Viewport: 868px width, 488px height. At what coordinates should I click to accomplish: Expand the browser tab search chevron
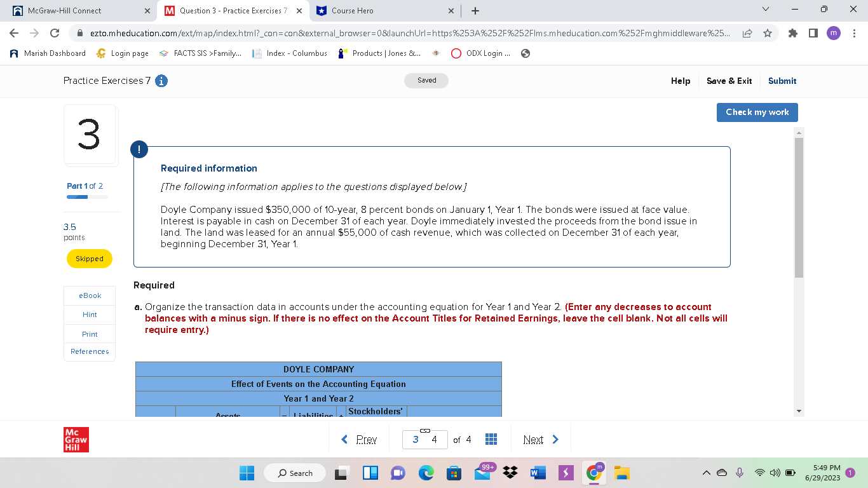[766, 9]
